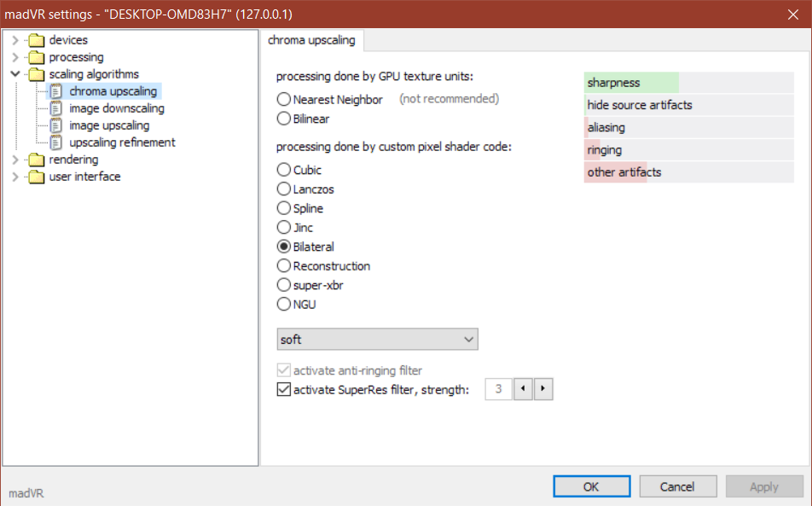Screen dimensions: 812x506
Task: Open the upscaling refinement page icon
Action: click(56, 142)
